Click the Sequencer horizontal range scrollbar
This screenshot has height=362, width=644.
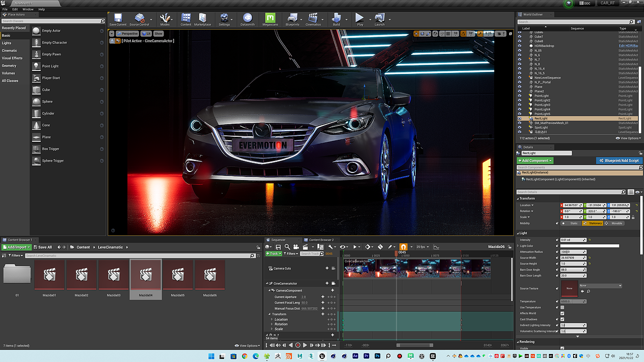point(415,345)
